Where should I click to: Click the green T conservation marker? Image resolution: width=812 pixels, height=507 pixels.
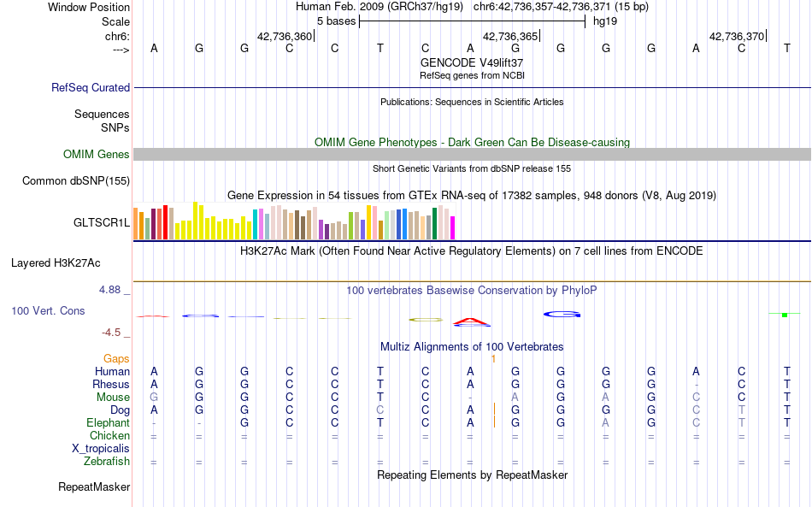point(785,315)
